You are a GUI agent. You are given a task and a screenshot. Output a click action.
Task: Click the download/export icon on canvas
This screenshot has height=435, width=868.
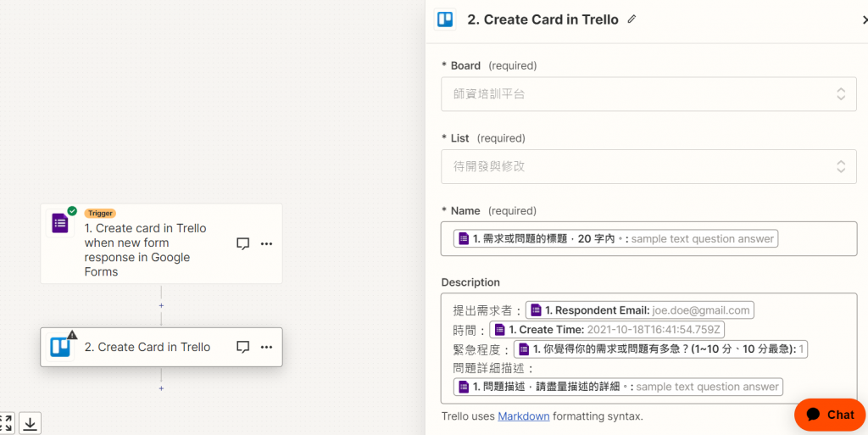tap(30, 424)
